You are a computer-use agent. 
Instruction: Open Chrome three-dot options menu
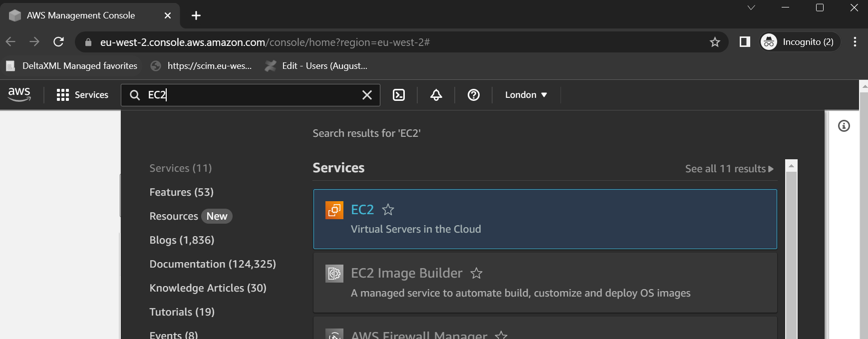pos(855,42)
